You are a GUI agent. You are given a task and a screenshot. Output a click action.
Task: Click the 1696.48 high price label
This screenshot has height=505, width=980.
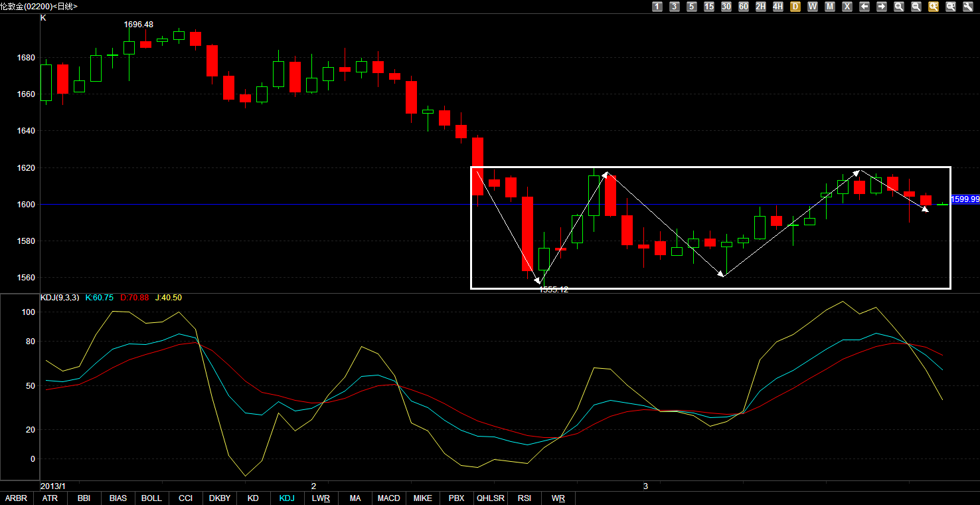point(139,25)
